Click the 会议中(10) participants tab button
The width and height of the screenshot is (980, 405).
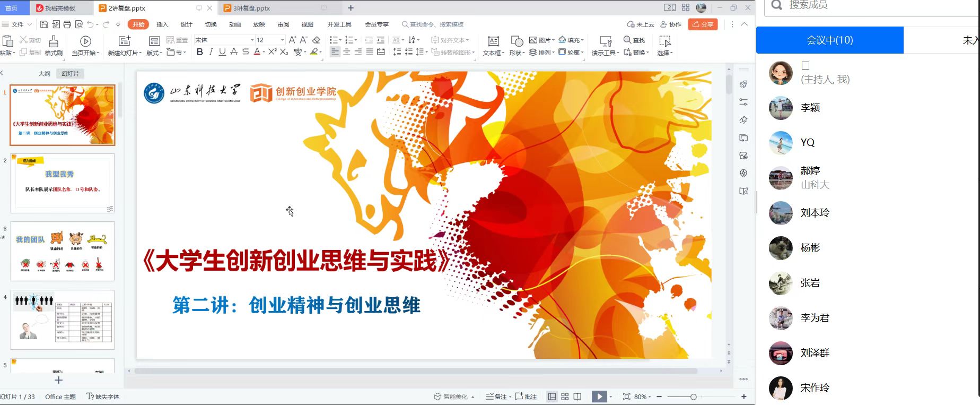point(829,40)
